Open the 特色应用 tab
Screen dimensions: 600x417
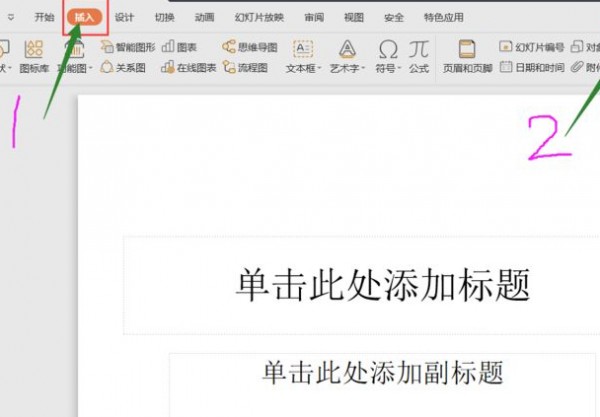coord(443,18)
